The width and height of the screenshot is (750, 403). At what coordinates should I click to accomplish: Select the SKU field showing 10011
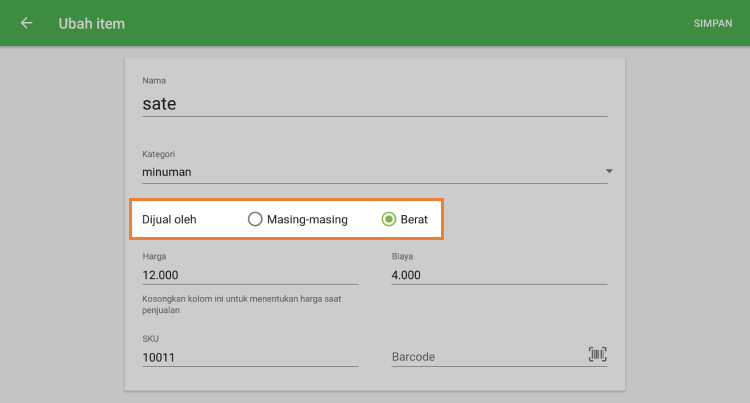[x=250, y=357]
